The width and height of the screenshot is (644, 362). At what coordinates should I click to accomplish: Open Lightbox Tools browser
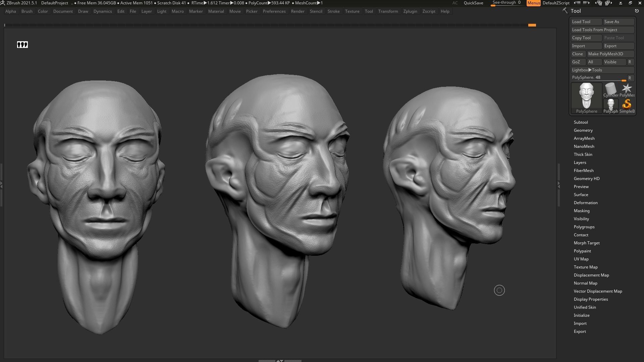pyautogui.click(x=602, y=70)
